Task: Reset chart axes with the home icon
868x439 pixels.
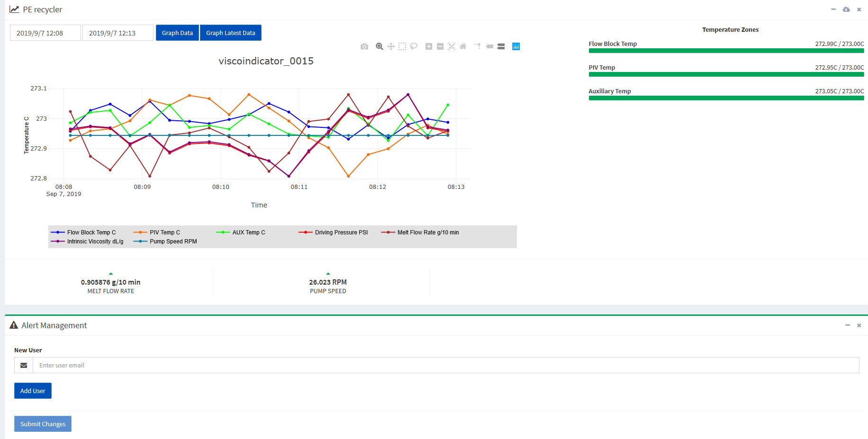Action: (463, 46)
